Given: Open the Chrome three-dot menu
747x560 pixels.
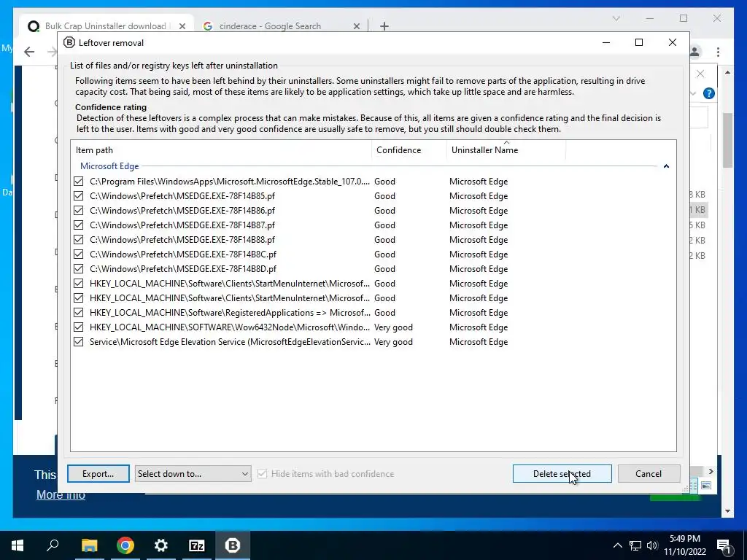Looking at the screenshot, I should pos(718,52).
